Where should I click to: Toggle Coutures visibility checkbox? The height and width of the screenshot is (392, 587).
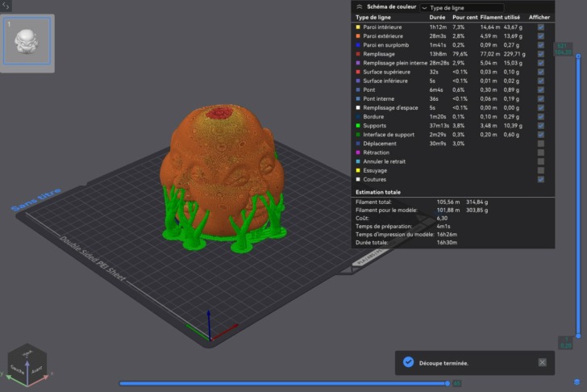(x=540, y=179)
